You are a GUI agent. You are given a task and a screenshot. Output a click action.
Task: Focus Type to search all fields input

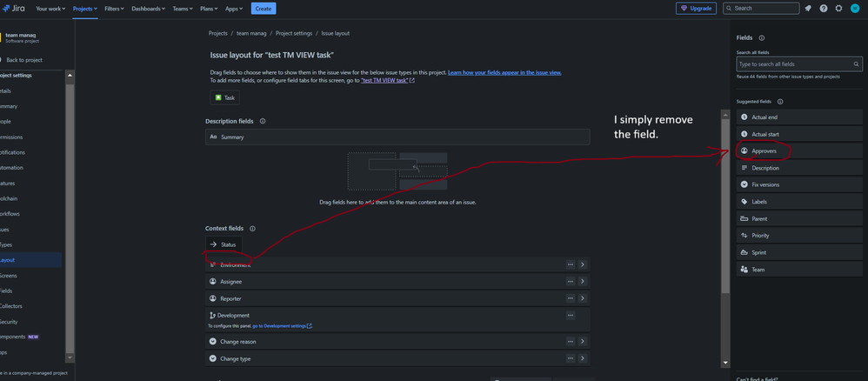(x=798, y=64)
